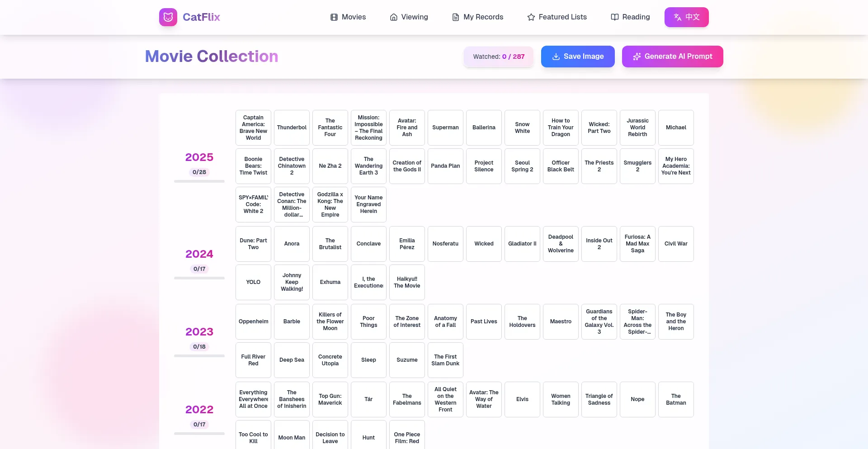Toggle the Thunderbol movie tile

coord(292,128)
